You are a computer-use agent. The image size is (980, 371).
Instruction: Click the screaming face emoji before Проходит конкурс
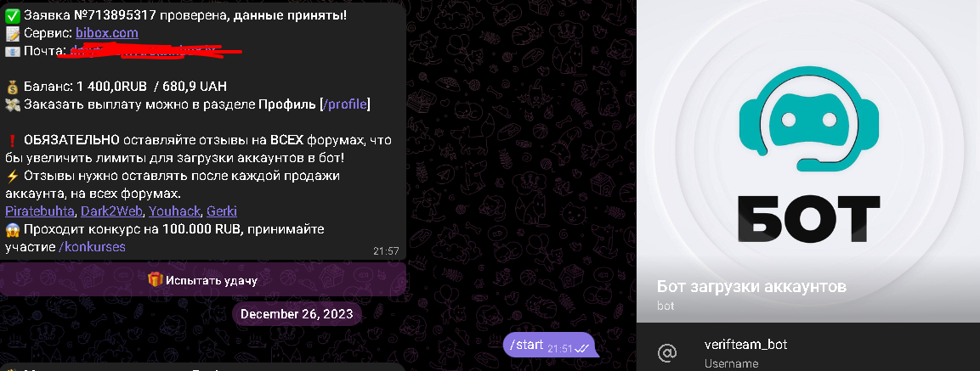tap(13, 229)
